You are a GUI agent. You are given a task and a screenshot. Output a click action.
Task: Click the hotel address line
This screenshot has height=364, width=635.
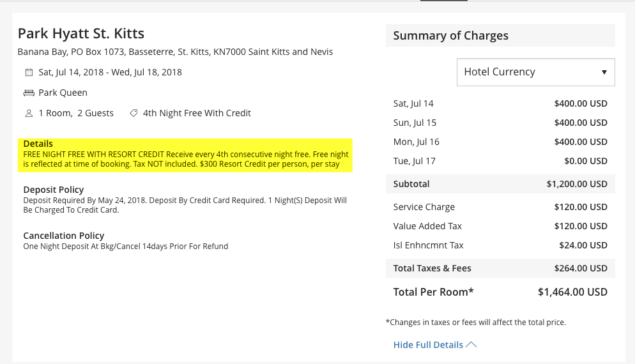pos(175,52)
